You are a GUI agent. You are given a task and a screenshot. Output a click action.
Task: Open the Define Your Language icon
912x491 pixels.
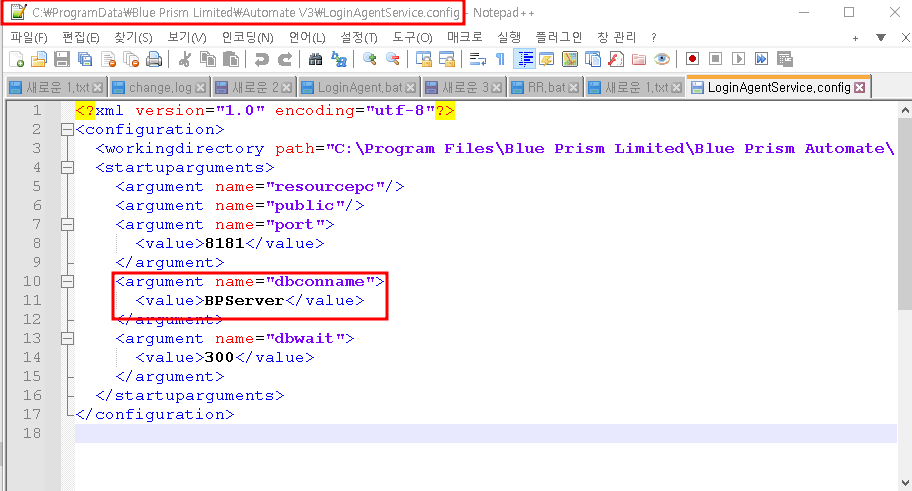tap(547, 59)
